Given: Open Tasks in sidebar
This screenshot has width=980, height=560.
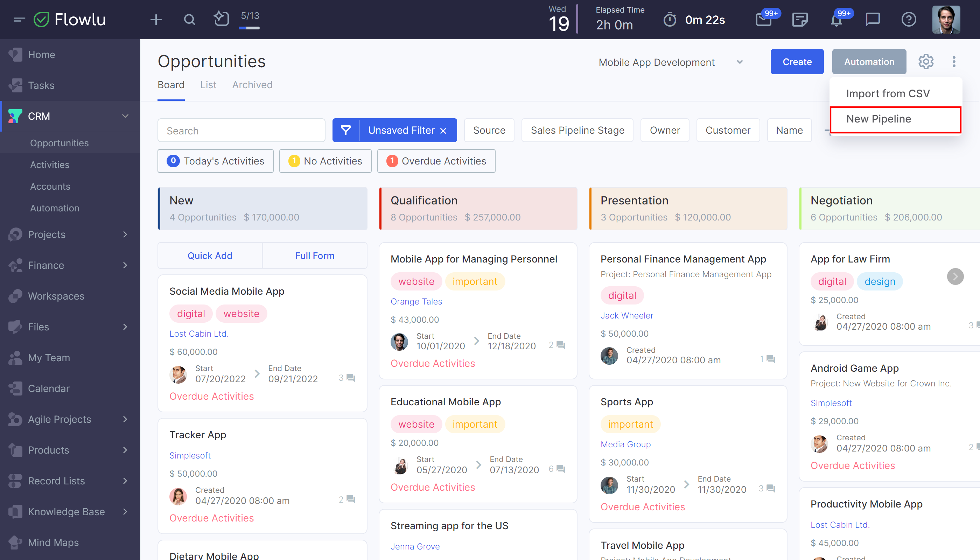Looking at the screenshot, I should 70,85.
